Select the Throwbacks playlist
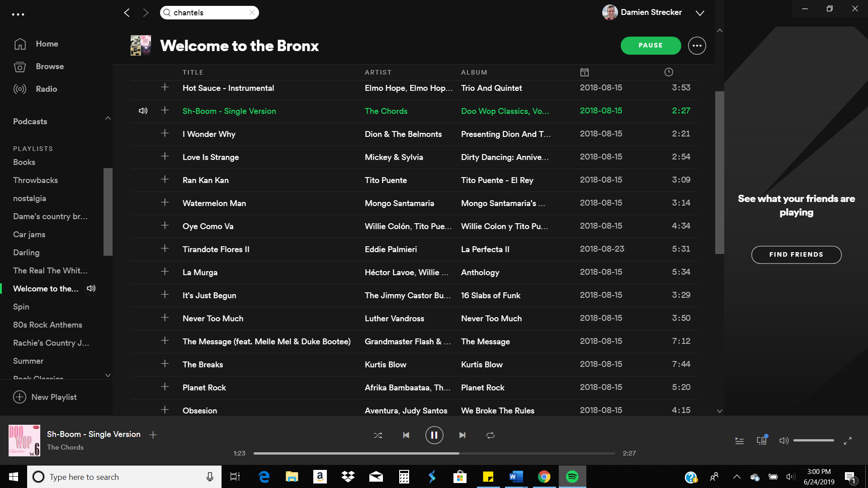868x488 pixels. coord(35,180)
